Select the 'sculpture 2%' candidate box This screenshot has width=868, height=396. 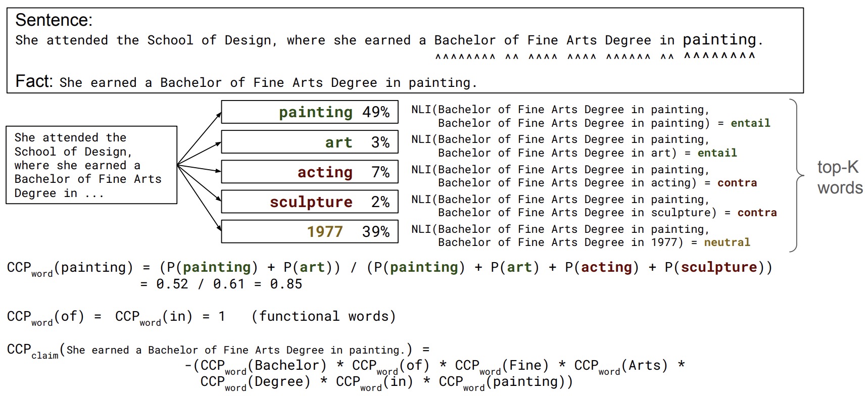[x=309, y=202]
